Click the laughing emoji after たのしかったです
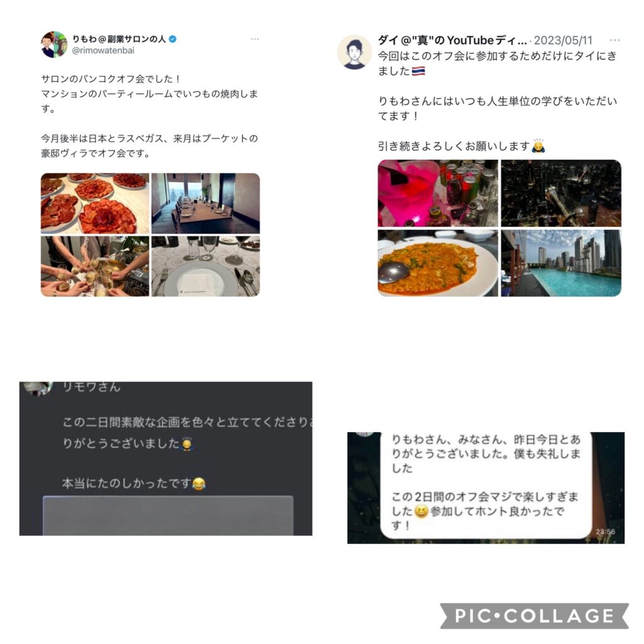 tap(199, 484)
